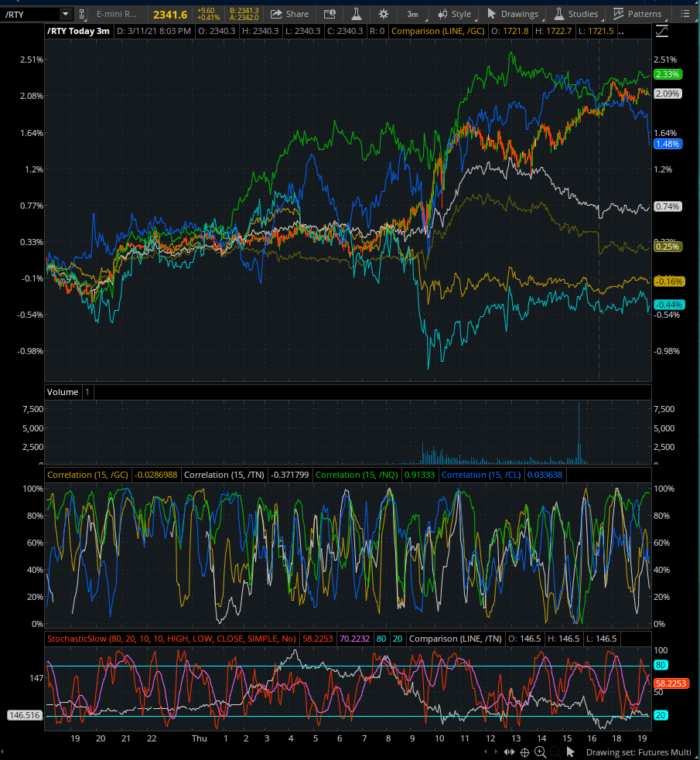Open the flask-shaped thinkLog icon
The height and width of the screenshot is (760, 700).
(x=357, y=14)
